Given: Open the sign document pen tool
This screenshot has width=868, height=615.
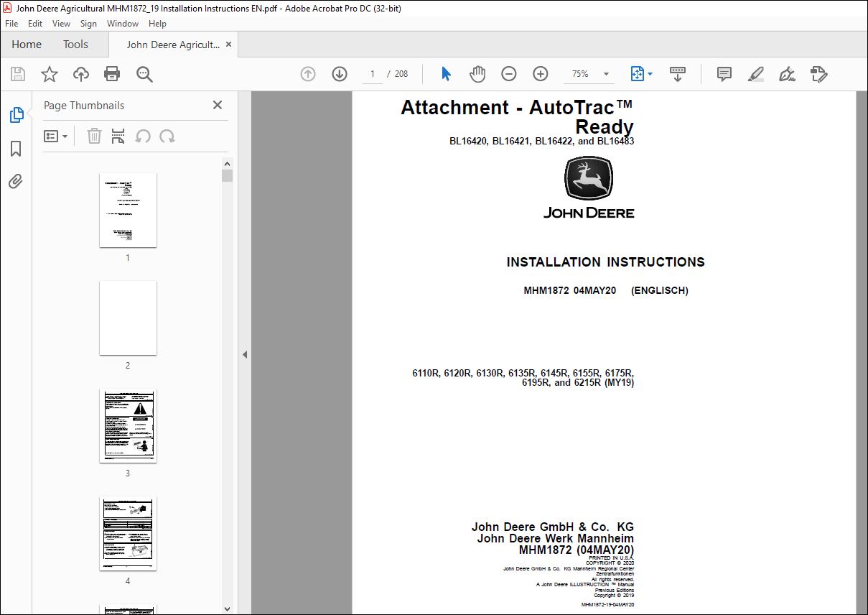Looking at the screenshot, I should pos(787,74).
